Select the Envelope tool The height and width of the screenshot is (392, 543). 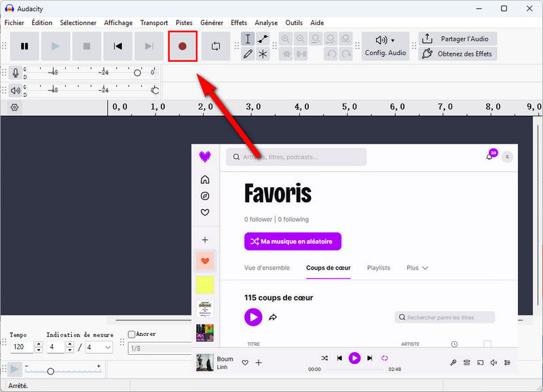click(263, 39)
